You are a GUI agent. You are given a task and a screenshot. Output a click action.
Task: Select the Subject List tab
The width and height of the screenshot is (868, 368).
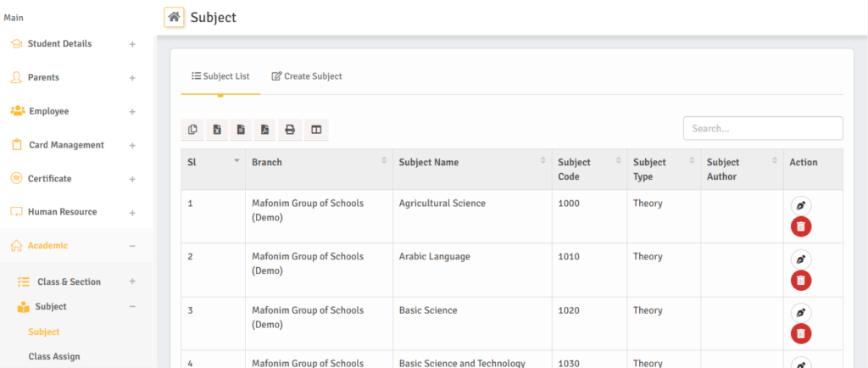(220, 76)
